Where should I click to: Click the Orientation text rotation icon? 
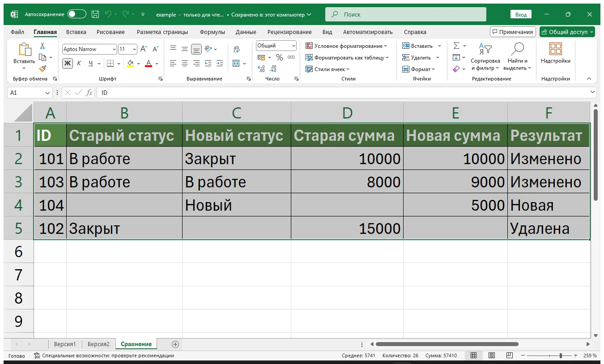click(x=208, y=49)
